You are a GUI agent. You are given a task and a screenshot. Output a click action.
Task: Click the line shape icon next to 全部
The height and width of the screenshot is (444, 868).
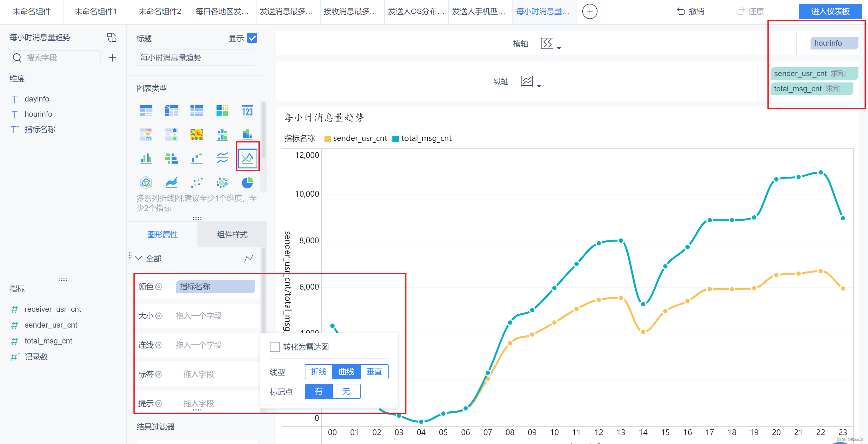[x=249, y=258]
